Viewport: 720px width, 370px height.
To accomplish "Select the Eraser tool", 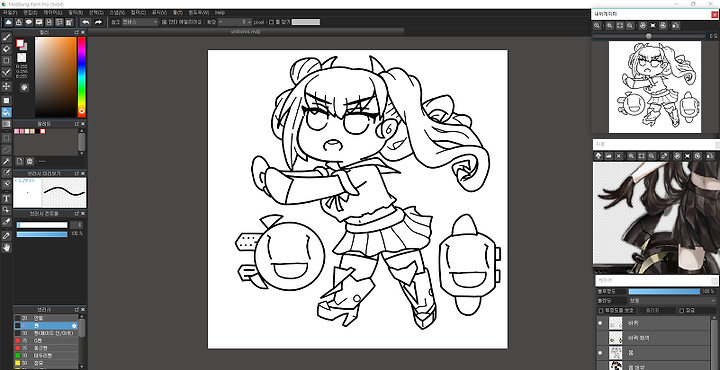I will click(x=6, y=49).
